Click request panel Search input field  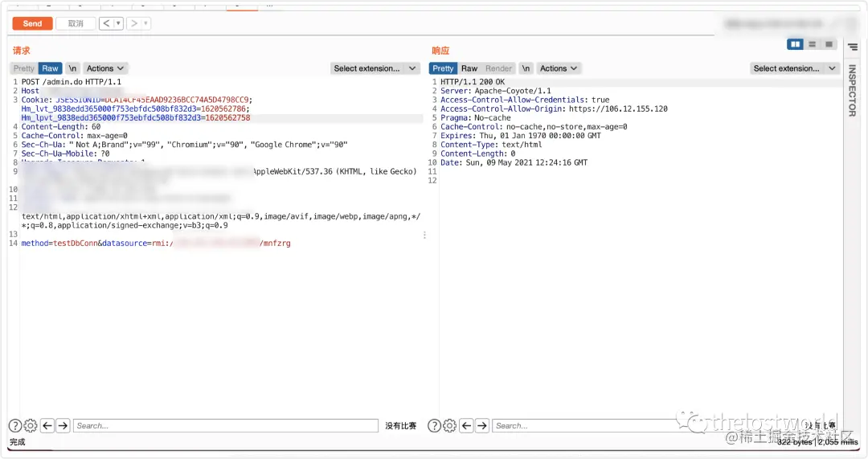226,426
